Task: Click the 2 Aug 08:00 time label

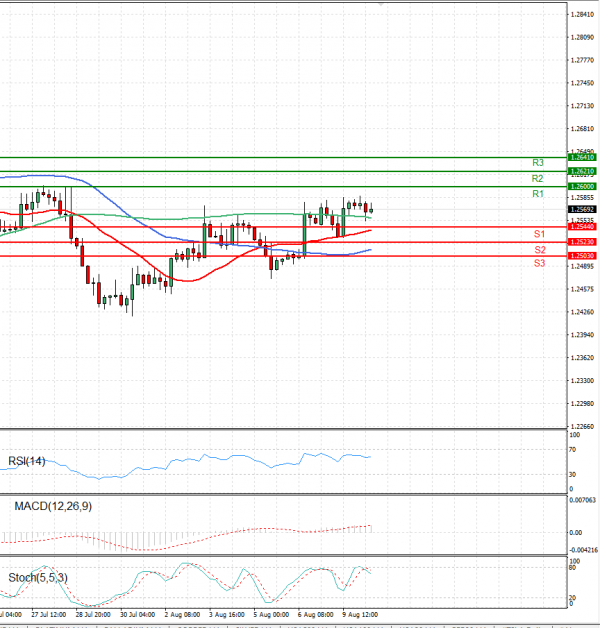Action: pyautogui.click(x=182, y=614)
